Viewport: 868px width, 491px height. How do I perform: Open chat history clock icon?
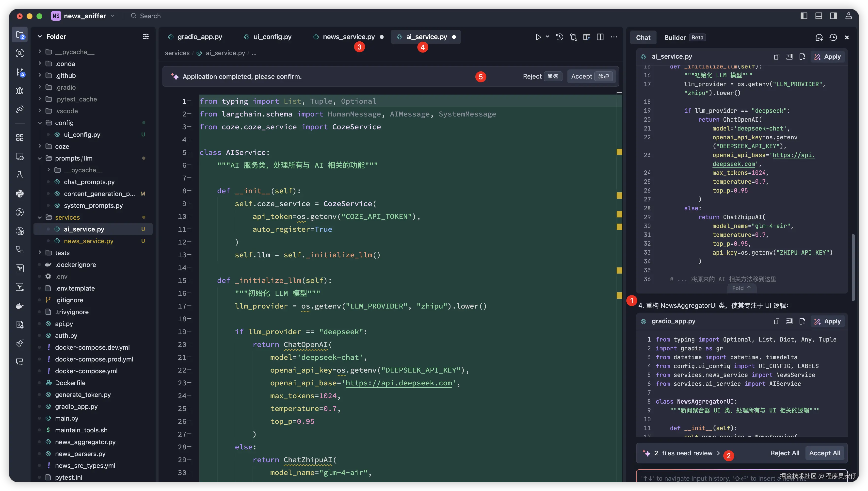pos(833,37)
